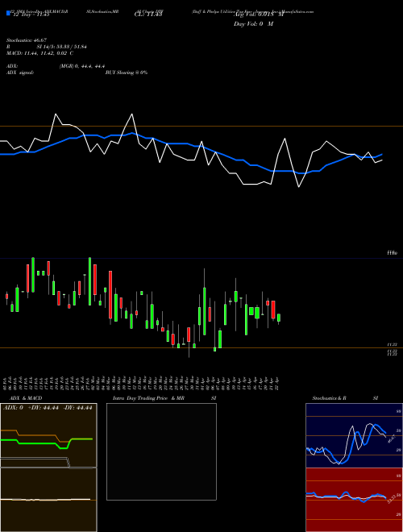Screen dimensions: 403x532
Task: Select the 'ADX & MACD' panel title
Action: click(26, 398)
